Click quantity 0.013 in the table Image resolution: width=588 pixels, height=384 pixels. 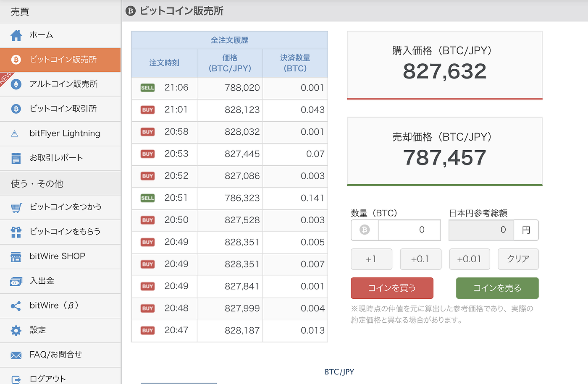[x=312, y=331]
